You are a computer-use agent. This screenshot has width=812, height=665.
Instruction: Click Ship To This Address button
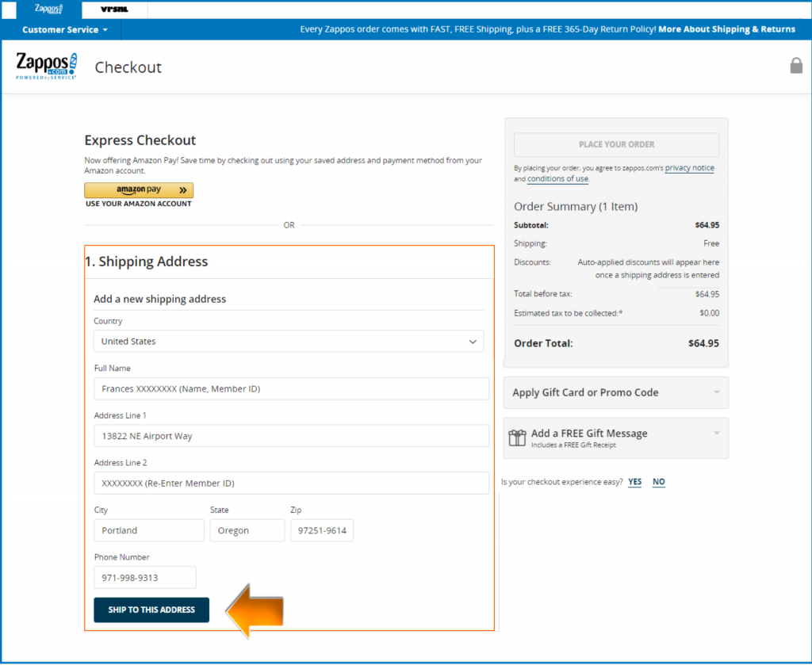pyautogui.click(x=151, y=610)
